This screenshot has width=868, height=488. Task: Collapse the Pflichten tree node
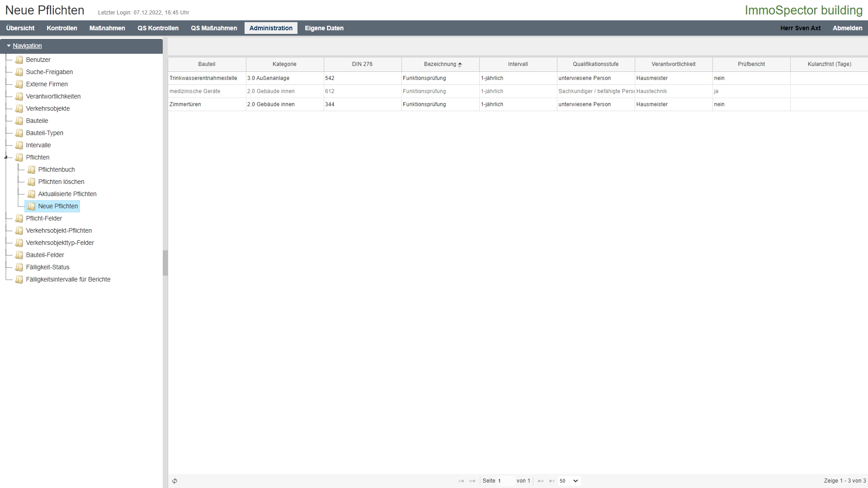[6, 157]
